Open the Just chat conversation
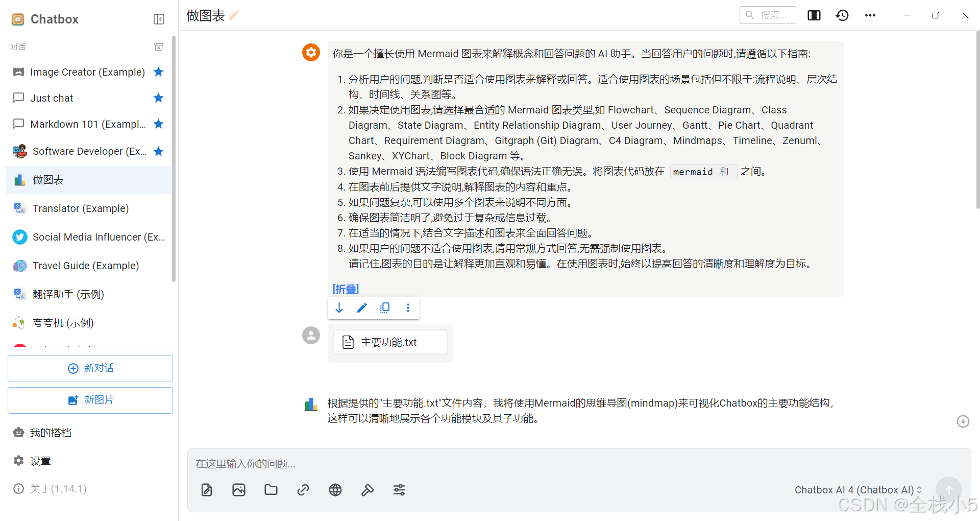 click(x=88, y=98)
